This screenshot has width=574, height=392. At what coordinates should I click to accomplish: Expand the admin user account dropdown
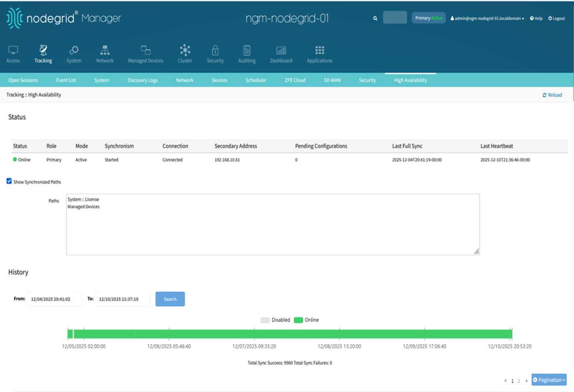pos(487,18)
